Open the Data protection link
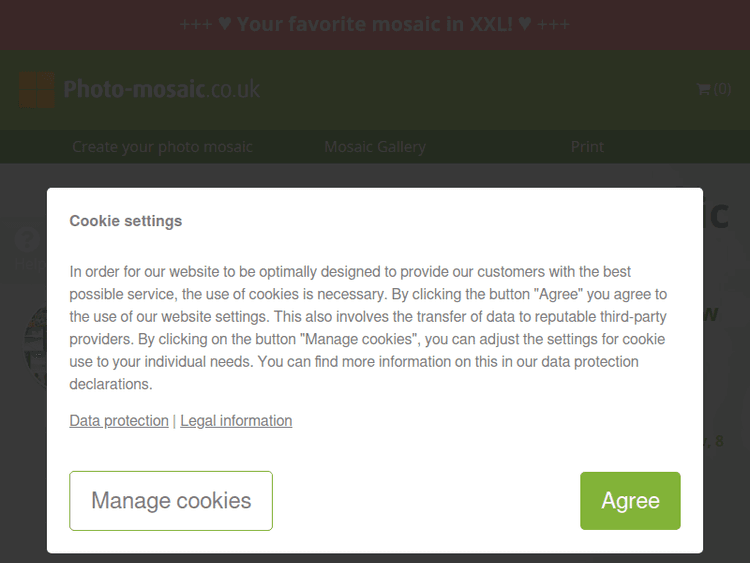The image size is (750, 563). (119, 421)
